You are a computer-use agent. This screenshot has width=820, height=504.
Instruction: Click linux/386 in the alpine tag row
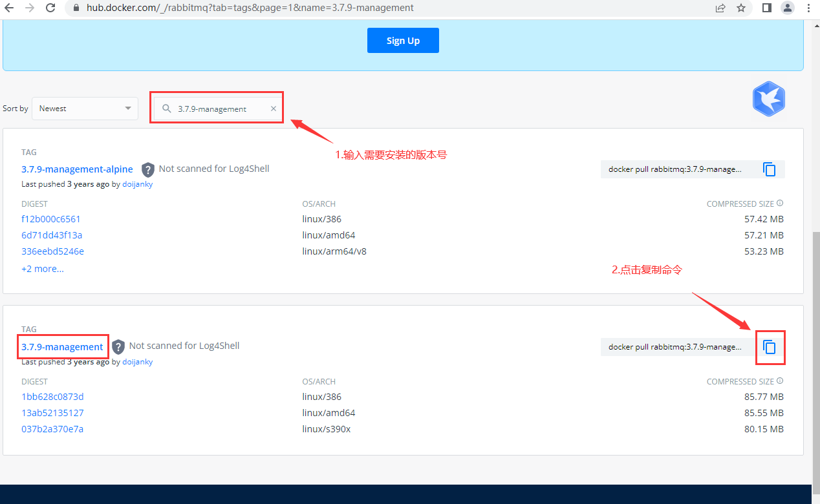[x=322, y=219]
